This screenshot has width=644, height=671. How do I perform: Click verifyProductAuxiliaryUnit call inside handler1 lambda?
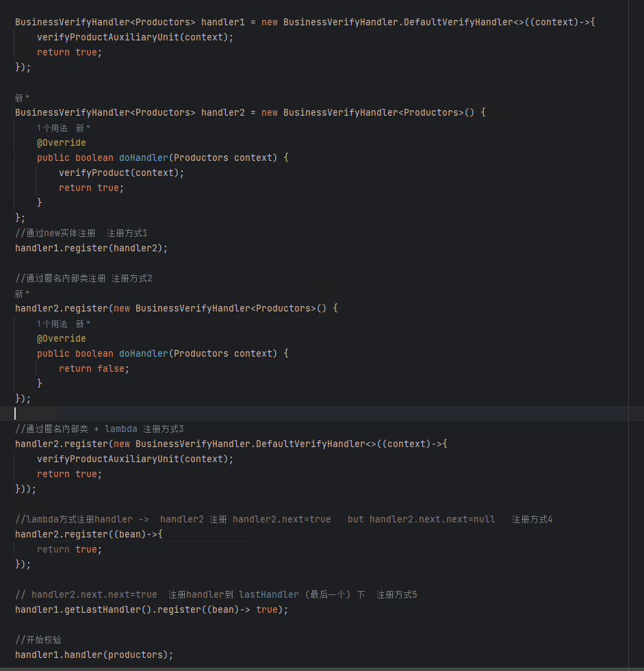(x=134, y=37)
